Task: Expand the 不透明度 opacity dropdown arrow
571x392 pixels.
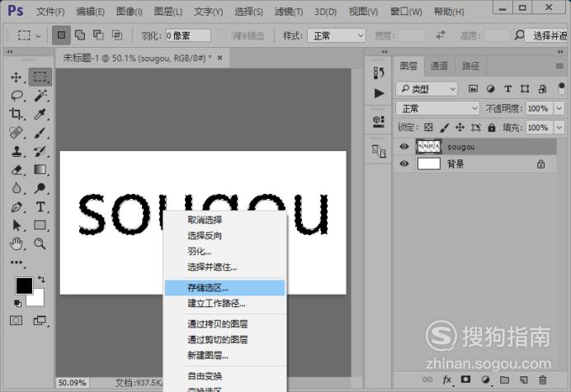Action: pos(559,108)
